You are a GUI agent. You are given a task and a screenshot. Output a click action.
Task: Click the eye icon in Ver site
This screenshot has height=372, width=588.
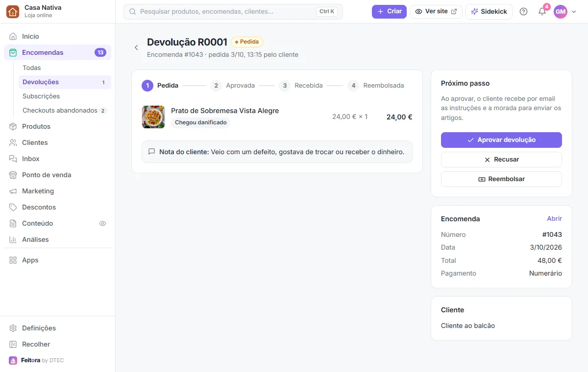[x=419, y=11]
